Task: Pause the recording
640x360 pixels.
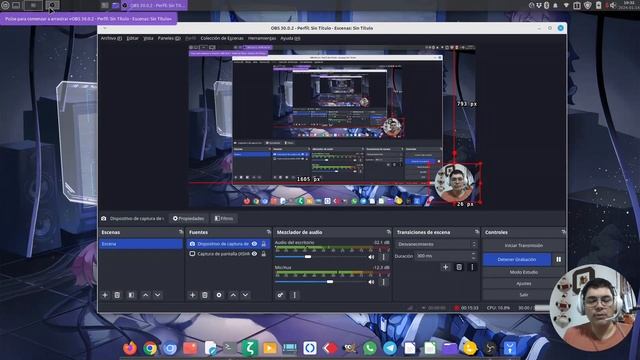Action: [558, 259]
